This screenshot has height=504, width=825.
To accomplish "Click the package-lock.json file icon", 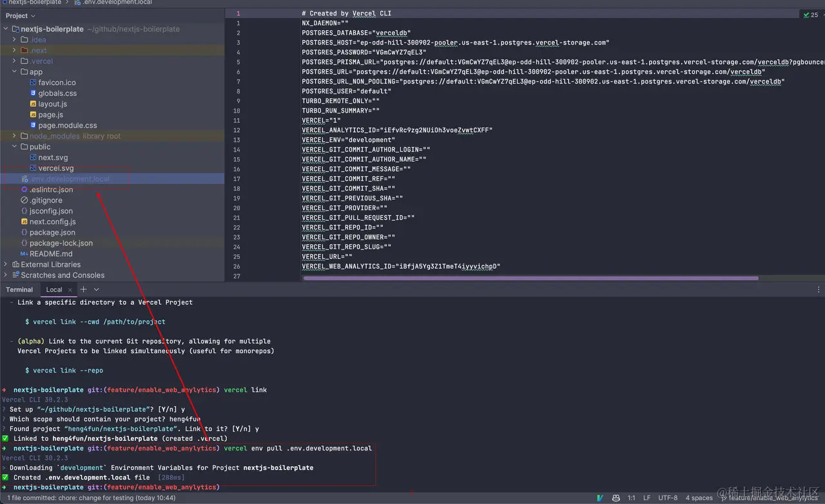I will (x=24, y=243).
